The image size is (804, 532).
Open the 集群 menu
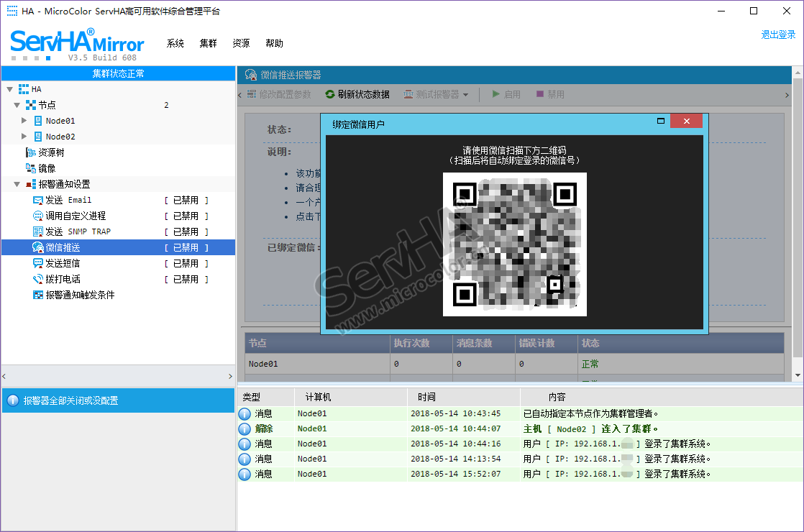coord(208,43)
